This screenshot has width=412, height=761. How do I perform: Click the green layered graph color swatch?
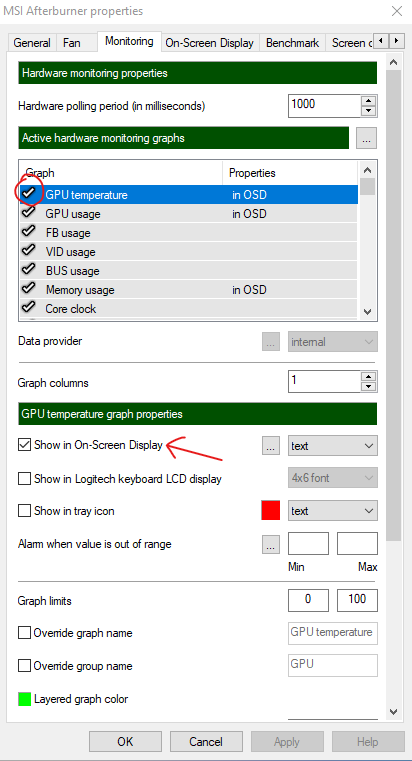[24, 699]
